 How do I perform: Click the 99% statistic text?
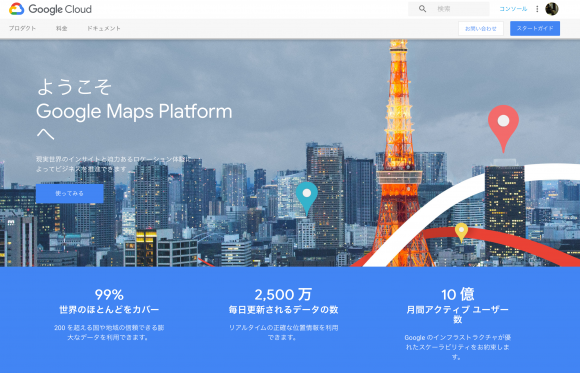[109, 295]
